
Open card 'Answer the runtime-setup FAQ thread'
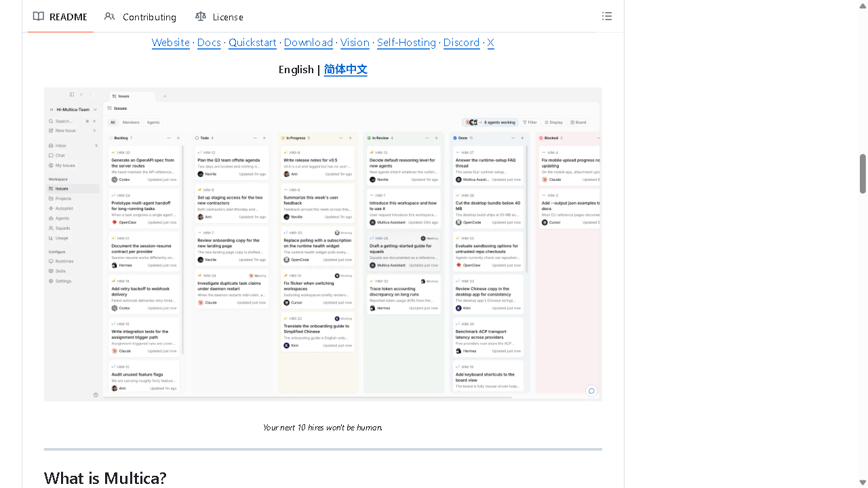click(x=488, y=166)
